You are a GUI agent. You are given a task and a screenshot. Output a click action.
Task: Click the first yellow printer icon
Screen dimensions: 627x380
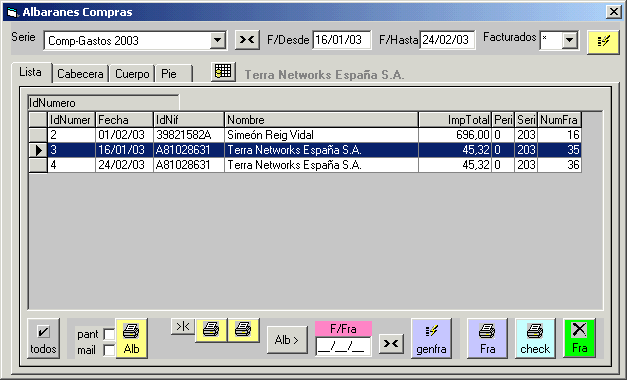pos(211,330)
